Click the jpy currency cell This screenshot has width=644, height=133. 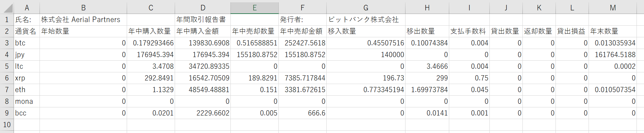coord(27,55)
